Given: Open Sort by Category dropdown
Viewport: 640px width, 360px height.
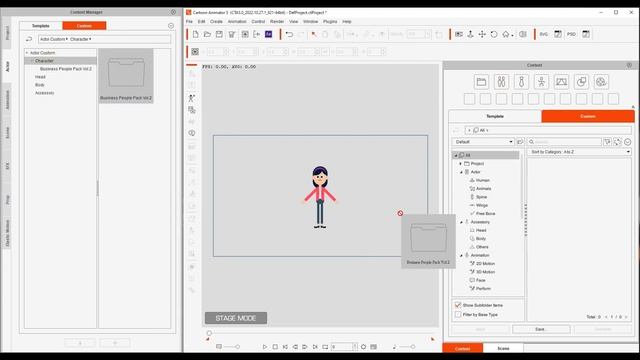Looking at the screenshot, I should pyautogui.click(x=580, y=151).
